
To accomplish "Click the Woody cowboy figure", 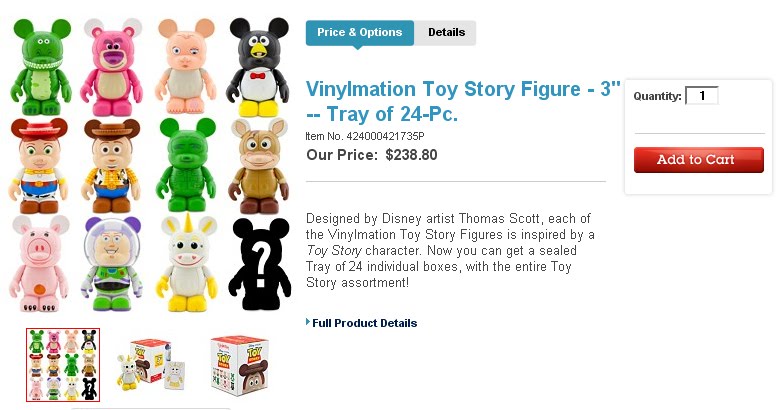I will [x=112, y=165].
